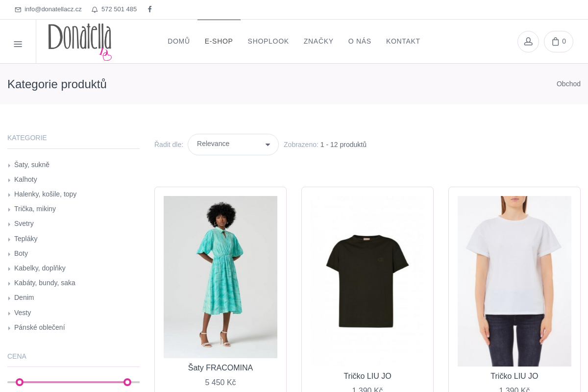Go to ZNAČKY in the navigation
This screenshot has height=392, width=588.
[x=318, y=41]
